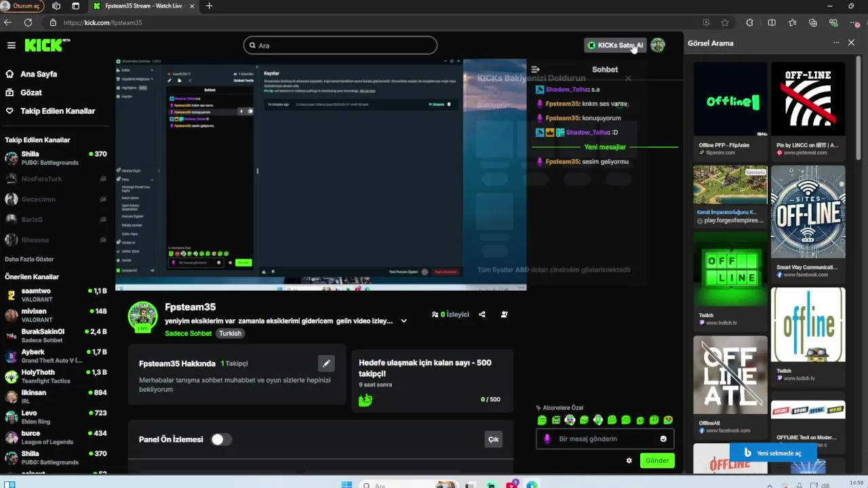Toggle split screen in the browser toolbar
This screenshot has height=488, width=868.
pyautogui.click(x=772, y=22)
